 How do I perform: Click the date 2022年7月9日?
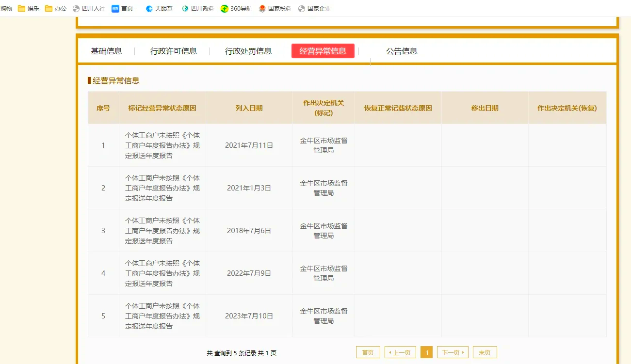249,273
